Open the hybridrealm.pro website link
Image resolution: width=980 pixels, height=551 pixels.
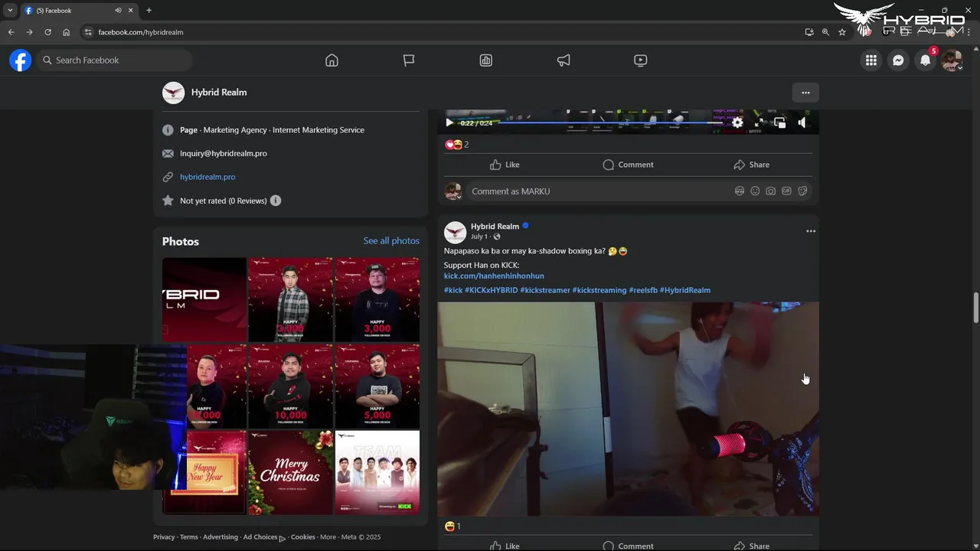click(x=207, y=177)
